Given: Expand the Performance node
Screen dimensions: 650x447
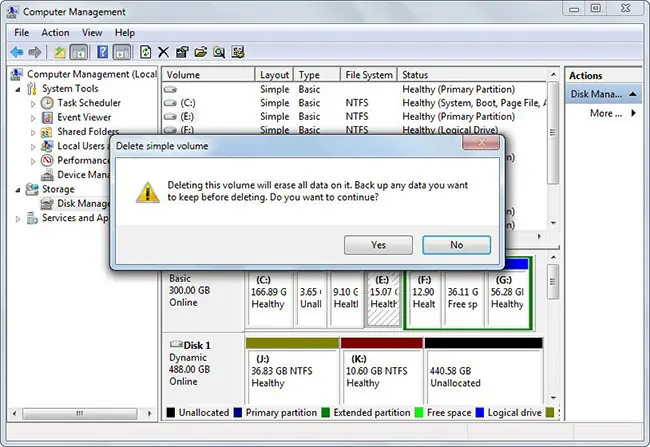Looking at the screenshot, I should click(x=33, y=161).
